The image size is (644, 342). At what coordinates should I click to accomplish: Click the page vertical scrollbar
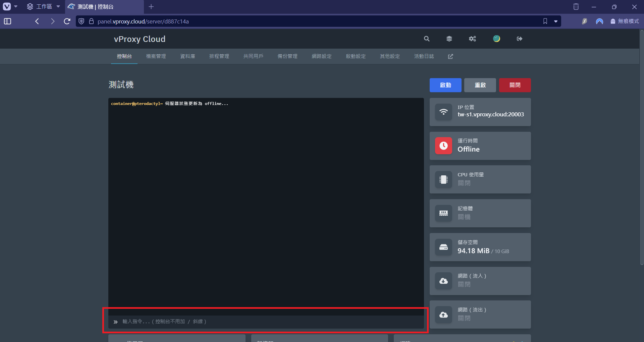pyautogui.click(x=642, y=148)
